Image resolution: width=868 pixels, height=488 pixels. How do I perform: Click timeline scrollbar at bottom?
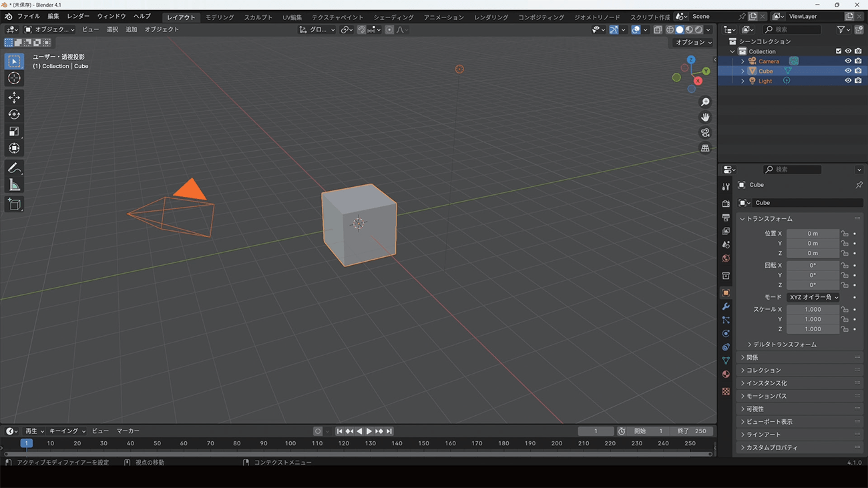click(x=357, y=454)
